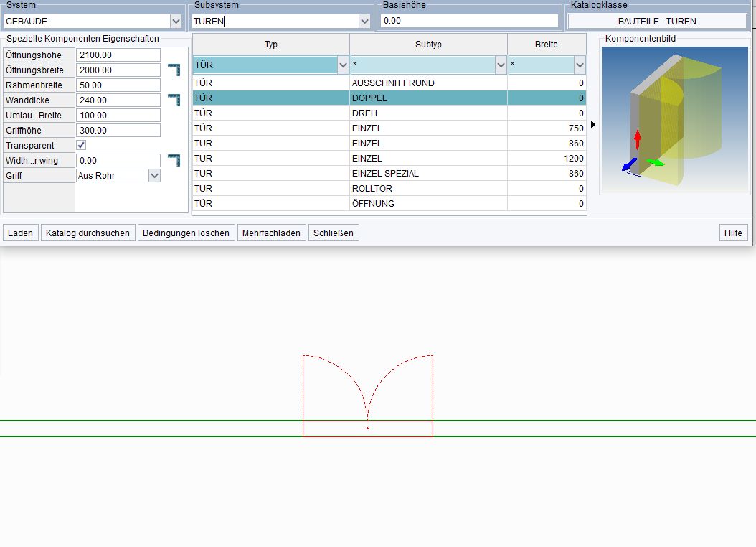The width and height of the screenshot is (756, 547).
Task: Select the EINZEL SPEZIAL door row
Action: coord(389,174)
